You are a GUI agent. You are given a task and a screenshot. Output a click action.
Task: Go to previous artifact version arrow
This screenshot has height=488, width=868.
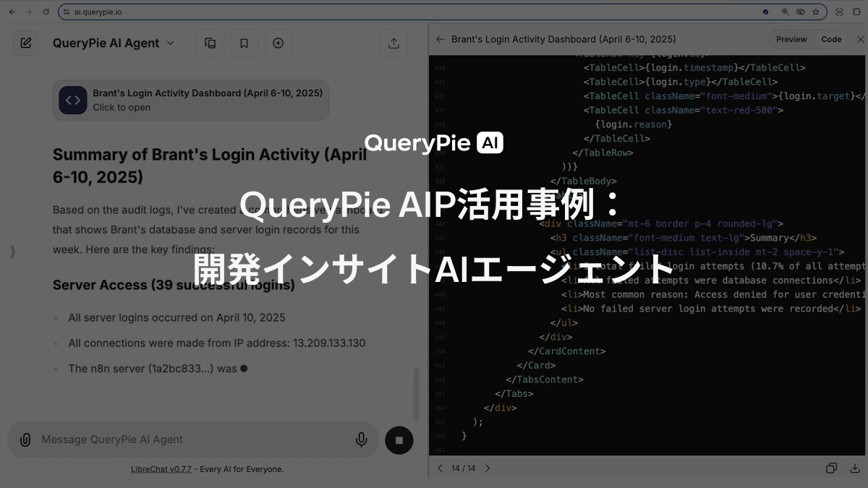coord(440,468)
